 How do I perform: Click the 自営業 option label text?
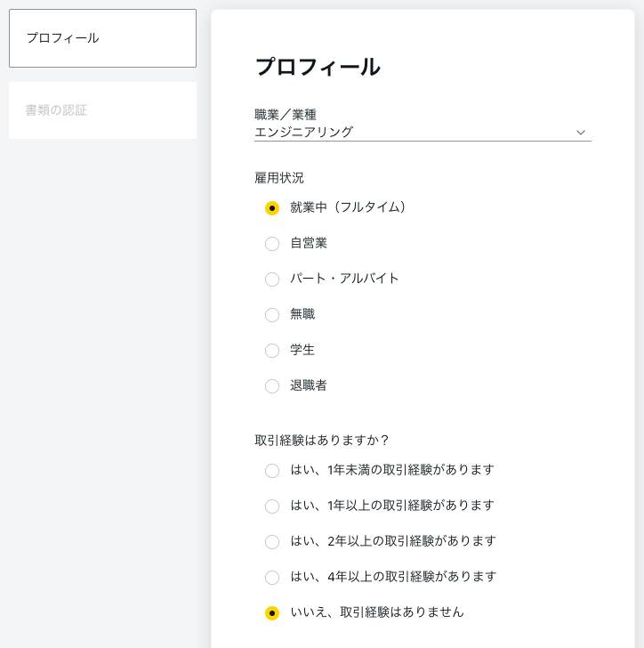click(308, 243)
